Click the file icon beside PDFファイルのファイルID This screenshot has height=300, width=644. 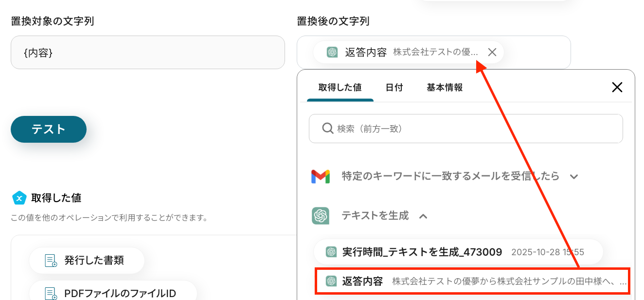click(51, 293)
